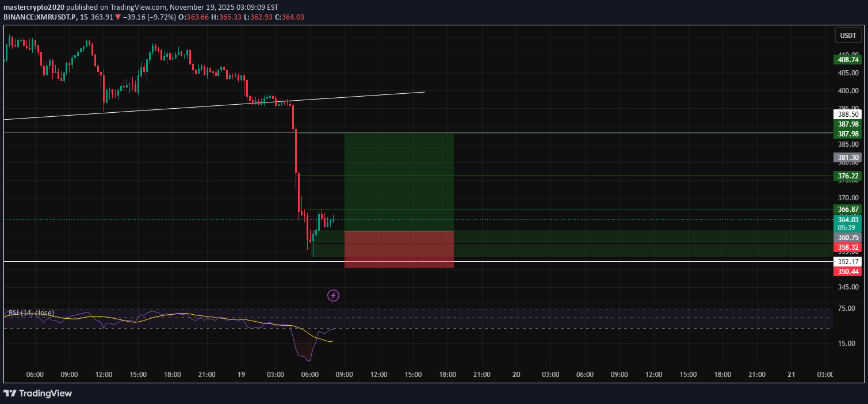Viewport: 868px width, 404px height.
Task: Click the 360.75 gray price label
Action: coord(848,237)
